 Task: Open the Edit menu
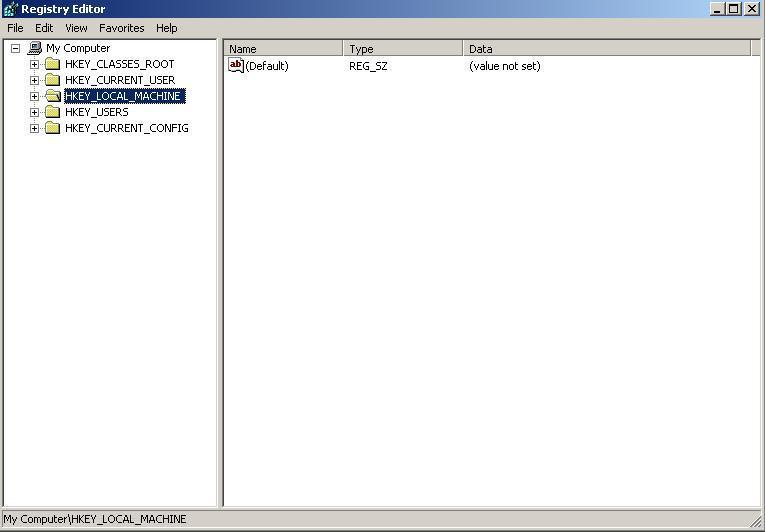44,28
